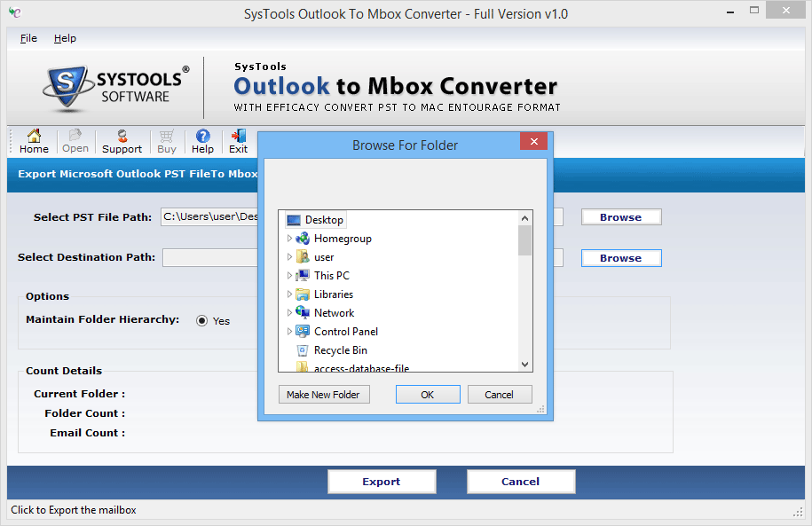Screen dimensions: 812x526
Task: Click Make New Folder button
Action: pyautogui.click(x=324, y=395)
